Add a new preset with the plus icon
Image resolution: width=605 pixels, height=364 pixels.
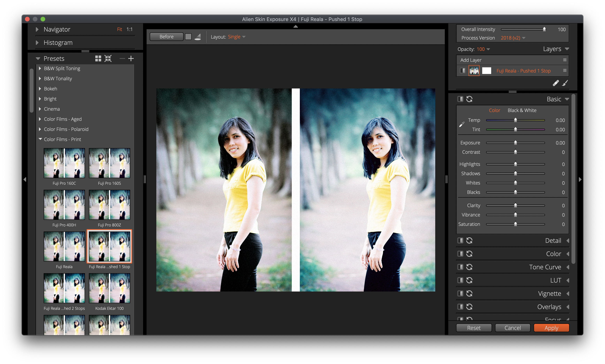click(131, 58)
